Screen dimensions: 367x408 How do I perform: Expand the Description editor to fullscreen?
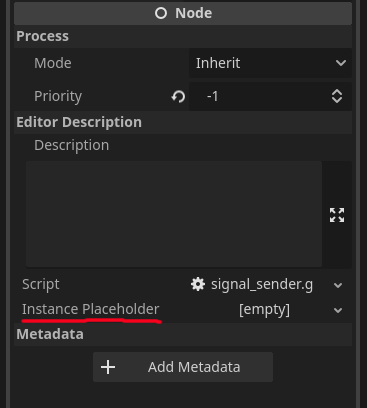(337, 215)
